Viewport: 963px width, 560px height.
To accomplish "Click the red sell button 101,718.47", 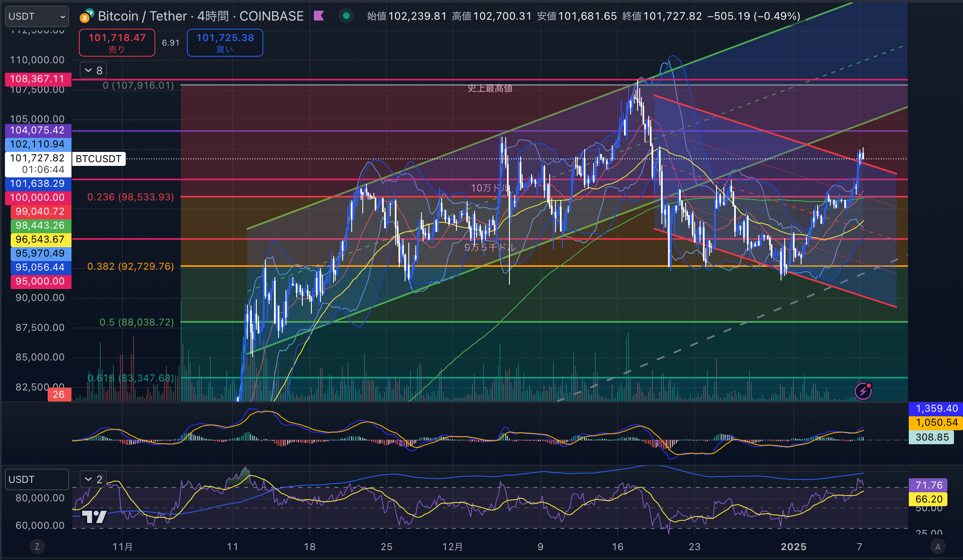I will click(x=117, y=43).
